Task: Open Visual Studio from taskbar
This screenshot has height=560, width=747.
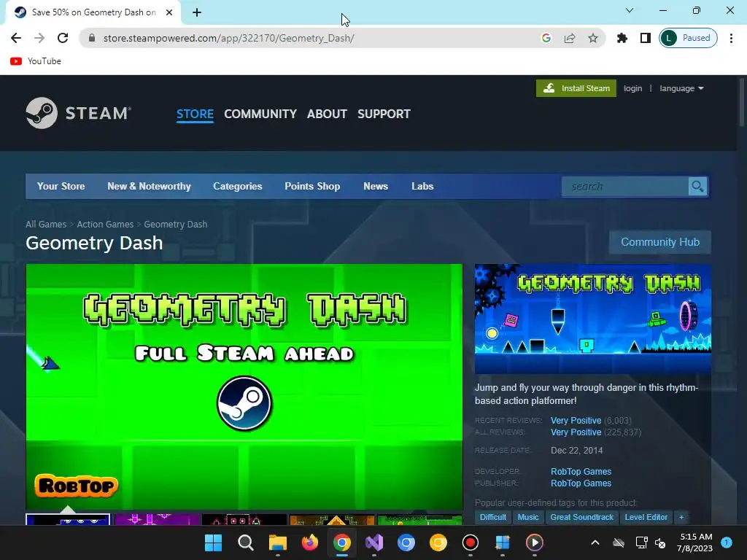Action: pyautogui.click(x=374, y=542)
